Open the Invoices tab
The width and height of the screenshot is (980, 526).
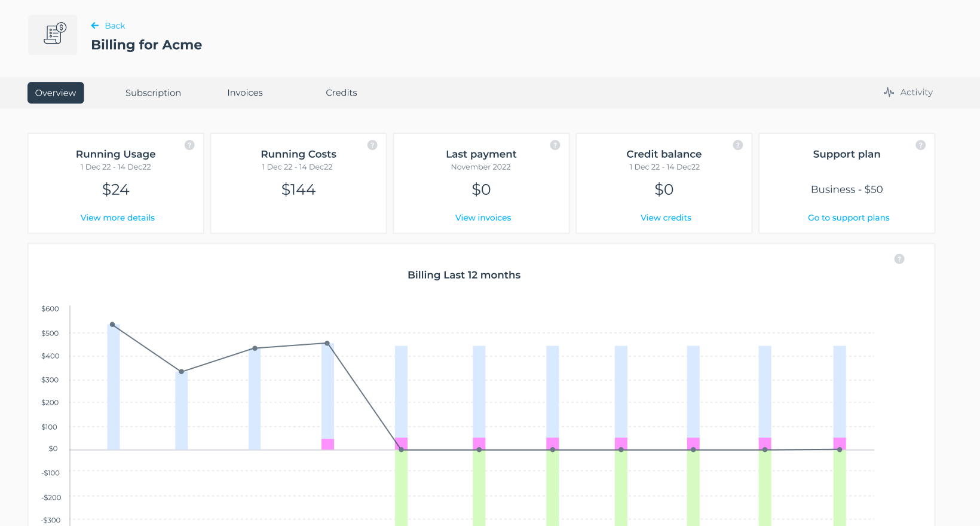(x=245, y=93)
